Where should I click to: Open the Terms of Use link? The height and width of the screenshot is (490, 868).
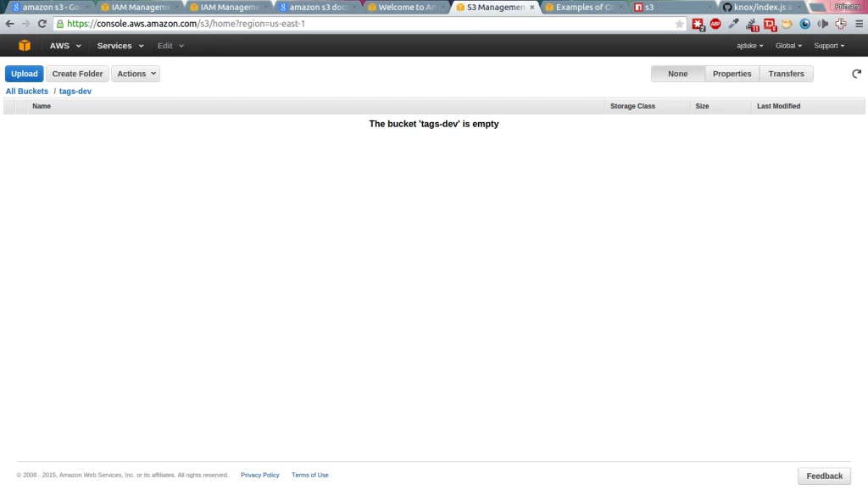pos(310,475)
